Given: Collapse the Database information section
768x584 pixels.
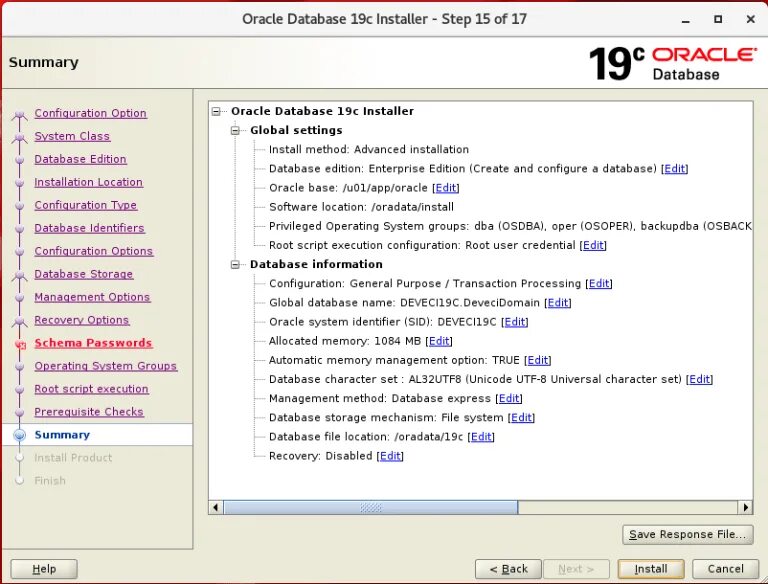Looking at the screenshot, I should (235, 265).
